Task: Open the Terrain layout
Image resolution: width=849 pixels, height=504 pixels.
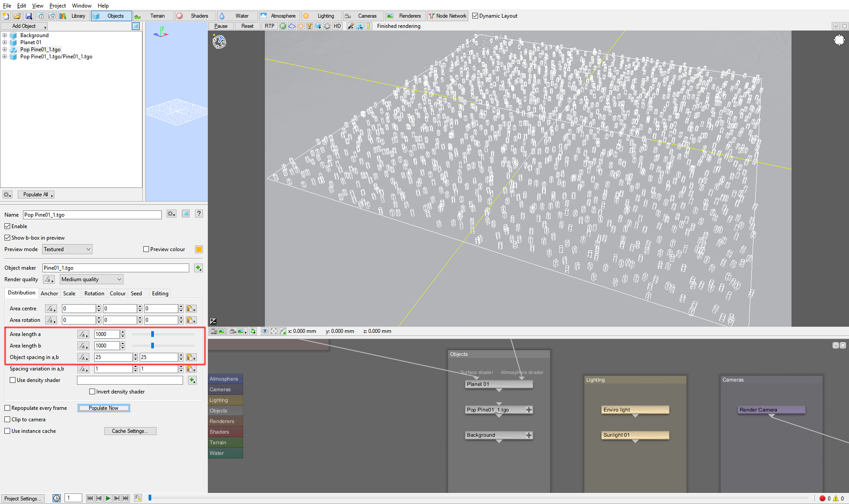Action: tap(153, 16)
